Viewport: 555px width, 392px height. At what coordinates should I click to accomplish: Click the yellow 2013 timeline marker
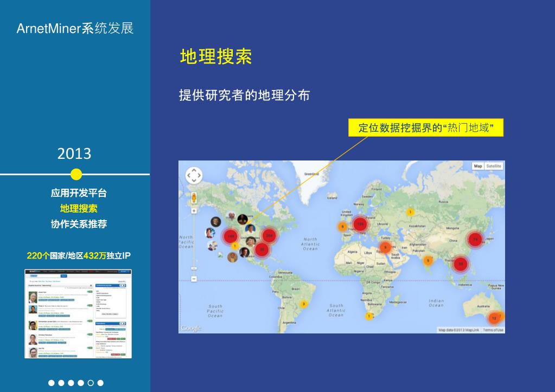click(76, 174)
